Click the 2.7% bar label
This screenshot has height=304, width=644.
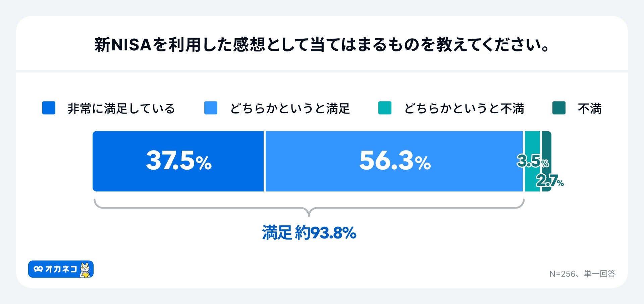click(550, 181)
